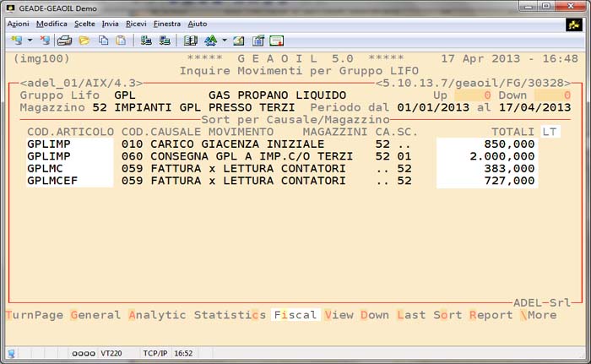Expand the dropdown arrow beside new connection icon
Viewport: 591px width, 364px height.
tap(30, 41)
